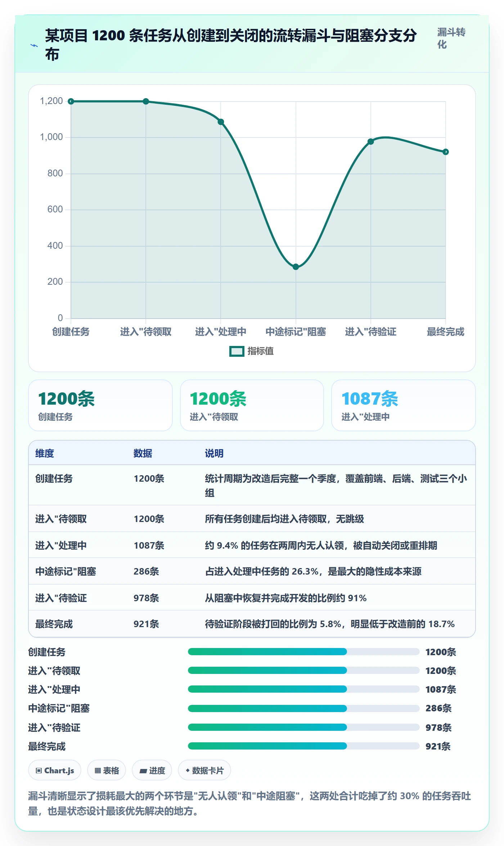Click the progress bar for 中途标记"阻塞

pyautogui.click(x=303, y=708)
